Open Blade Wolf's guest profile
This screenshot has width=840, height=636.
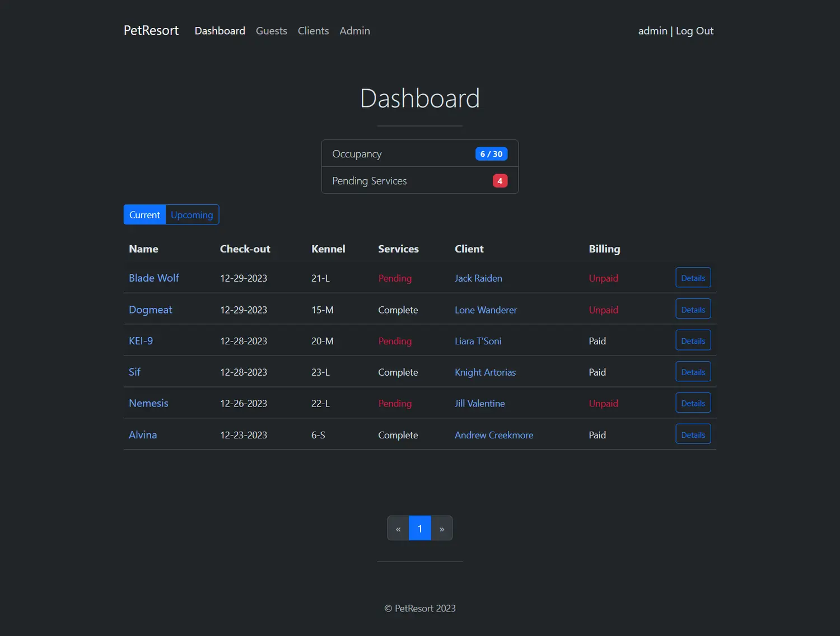coord(153,278)
